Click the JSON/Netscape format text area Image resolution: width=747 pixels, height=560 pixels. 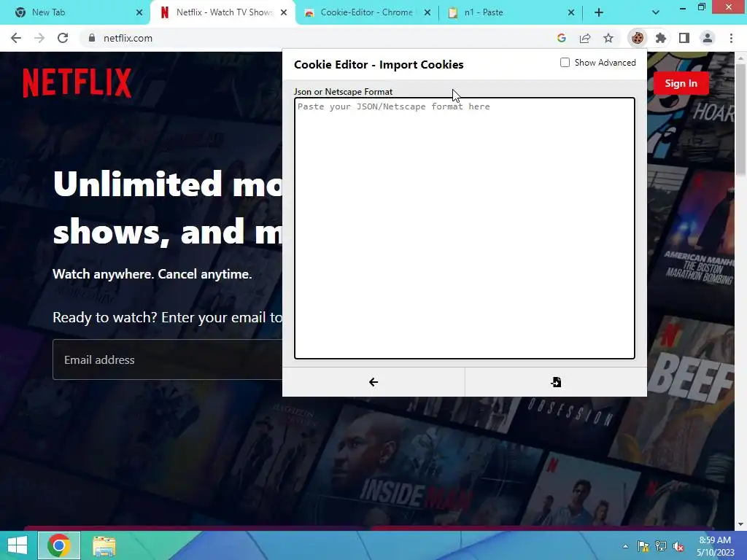[x=465, y=228]
